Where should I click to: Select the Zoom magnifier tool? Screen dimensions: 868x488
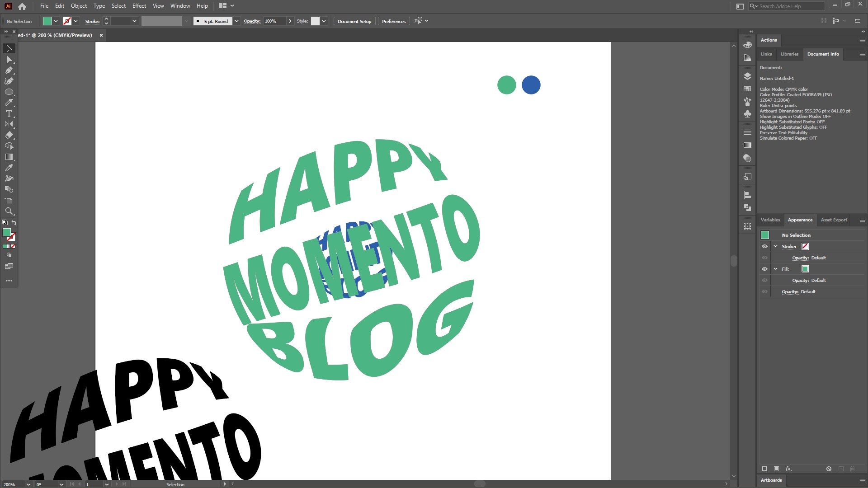click(x=9, y=211)
